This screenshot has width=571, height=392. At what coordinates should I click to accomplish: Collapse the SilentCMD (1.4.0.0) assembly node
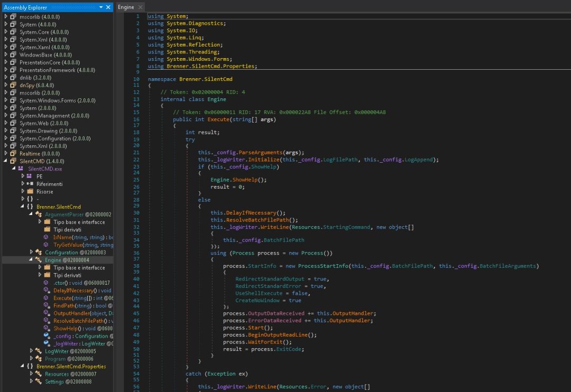click(x=6, y=161)
